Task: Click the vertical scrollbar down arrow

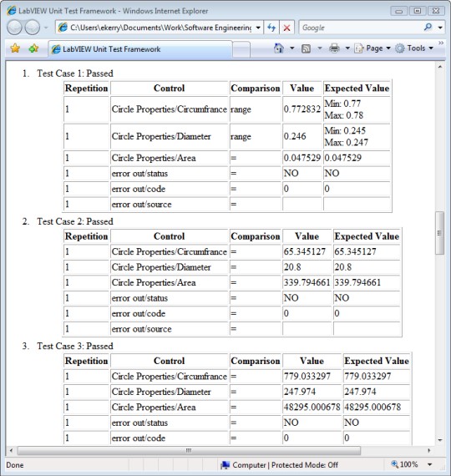Action: coord(440,439)
